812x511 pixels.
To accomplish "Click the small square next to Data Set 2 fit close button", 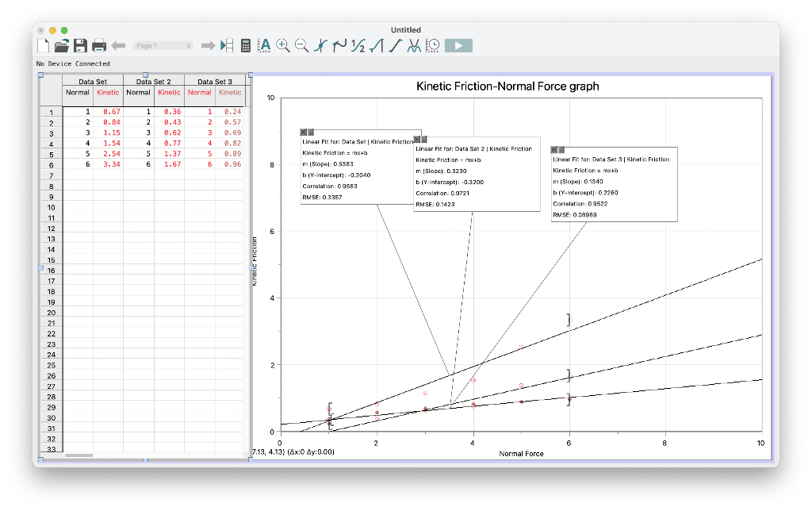I will (x=424, y=140).
